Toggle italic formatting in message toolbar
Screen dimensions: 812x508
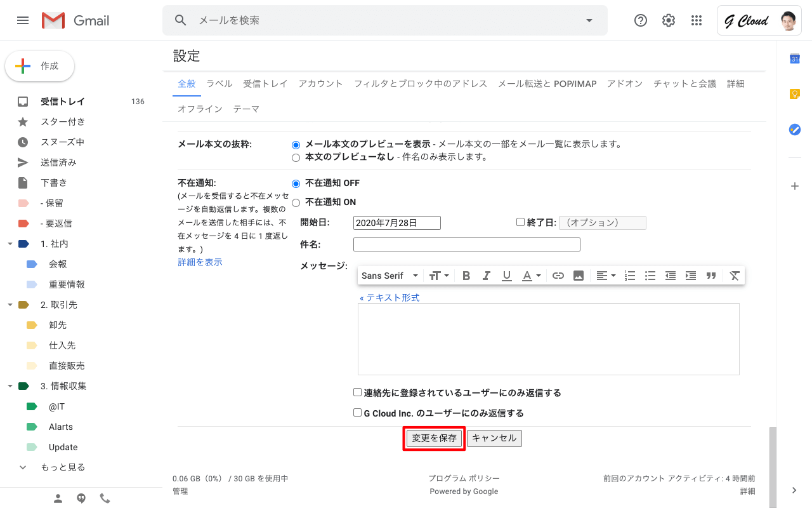pos(487,276)
